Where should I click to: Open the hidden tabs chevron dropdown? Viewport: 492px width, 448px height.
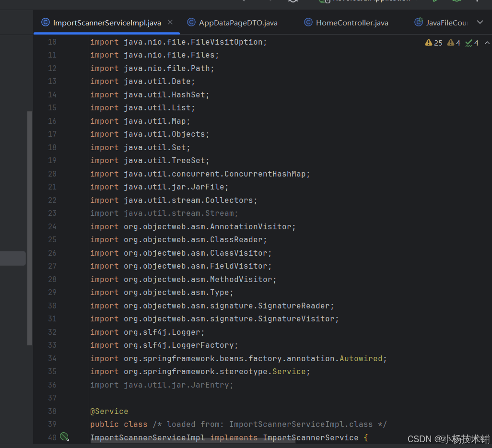coord(480,22)
